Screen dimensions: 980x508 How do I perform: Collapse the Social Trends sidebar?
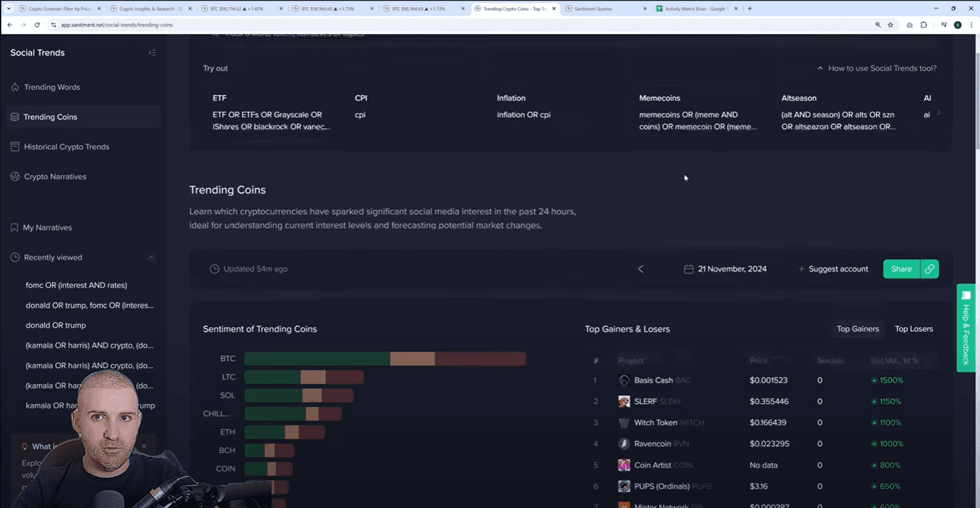[x=152, y=53]
